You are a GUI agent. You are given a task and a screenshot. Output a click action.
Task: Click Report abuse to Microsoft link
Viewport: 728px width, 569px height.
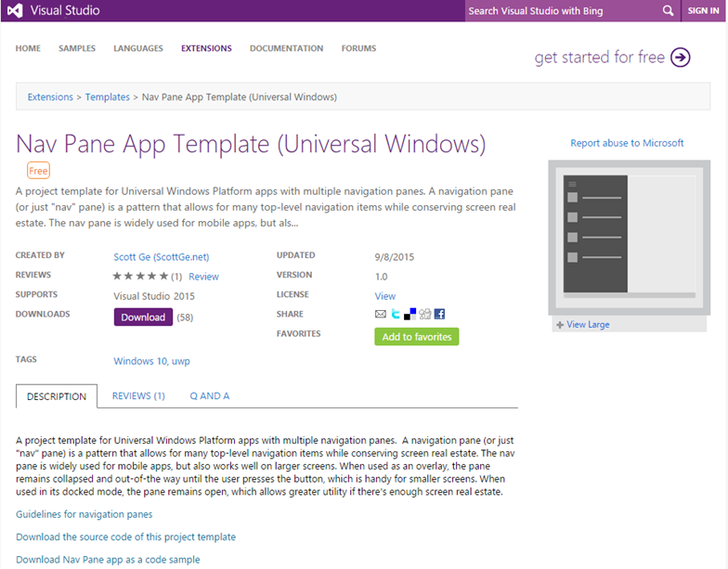627,143
